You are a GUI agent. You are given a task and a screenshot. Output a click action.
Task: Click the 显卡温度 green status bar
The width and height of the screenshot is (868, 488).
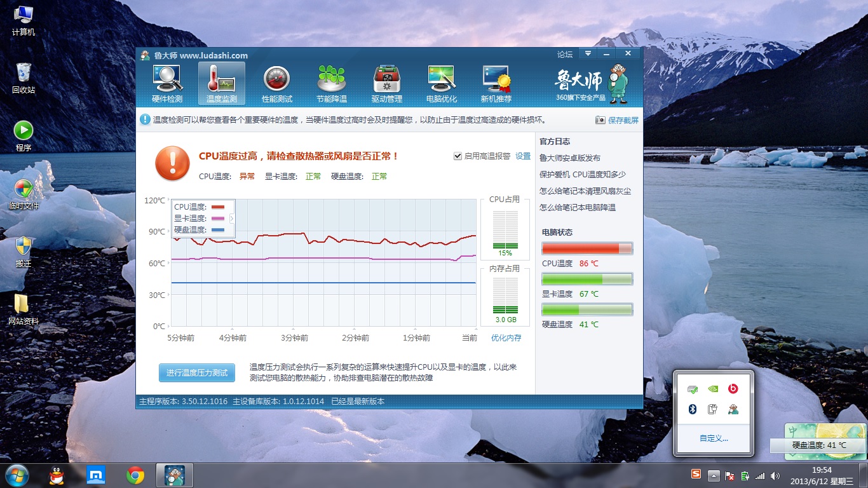pyautogui.click(x=587, y=279)
